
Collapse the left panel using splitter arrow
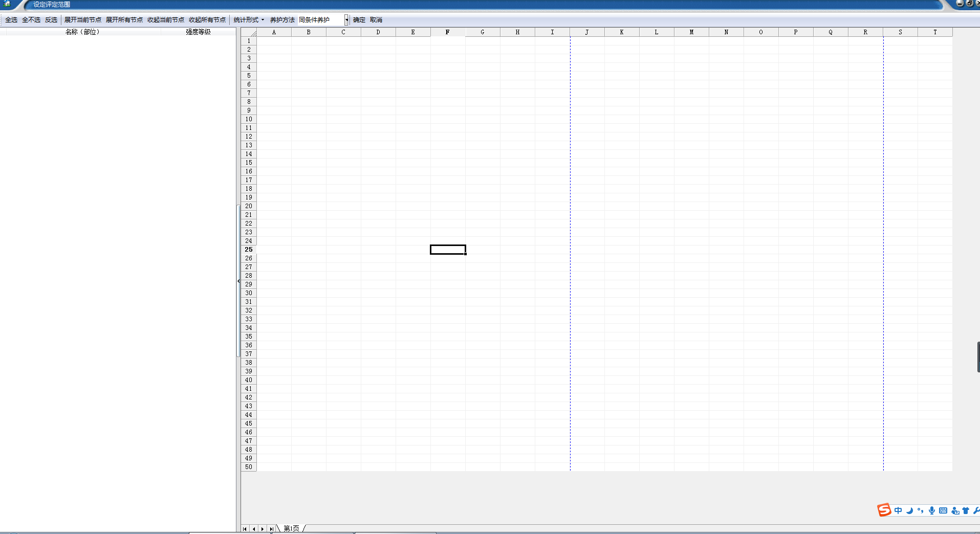click(238, 281)
